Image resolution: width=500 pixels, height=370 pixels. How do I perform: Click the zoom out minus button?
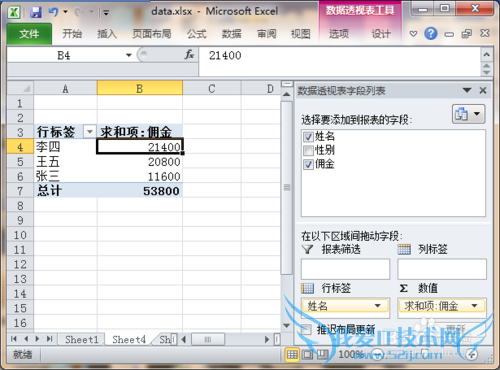pos(377,354)
